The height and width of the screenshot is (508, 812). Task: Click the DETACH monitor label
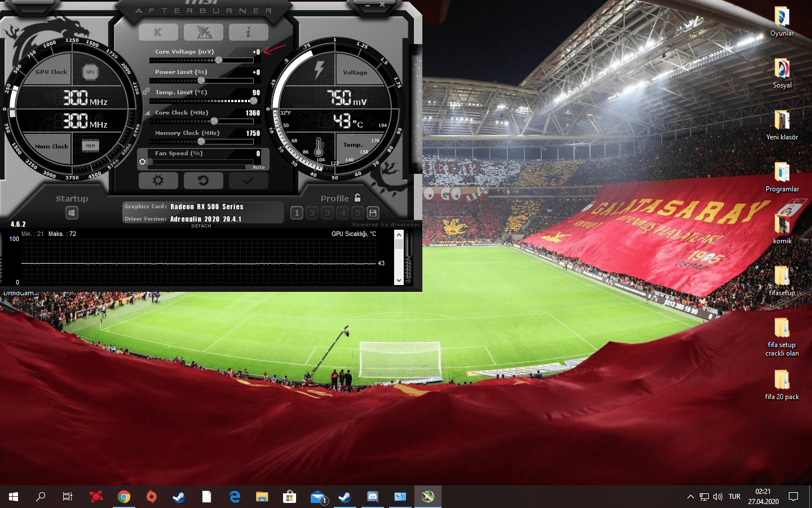(201, 226)
